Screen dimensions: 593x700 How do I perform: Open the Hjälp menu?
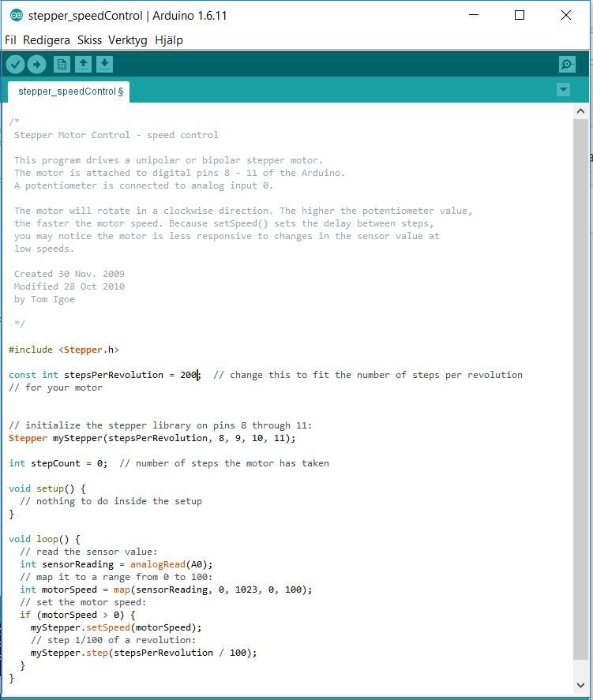pos(169,40)
